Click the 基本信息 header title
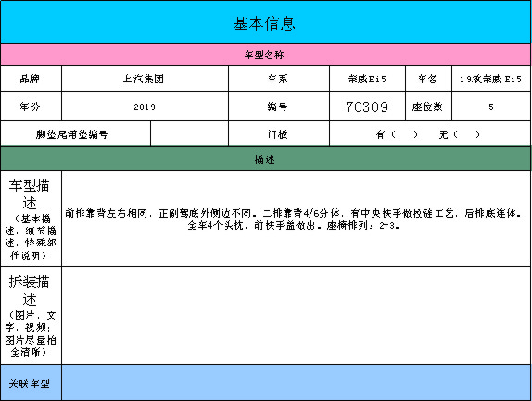 [x=264, y=24]
